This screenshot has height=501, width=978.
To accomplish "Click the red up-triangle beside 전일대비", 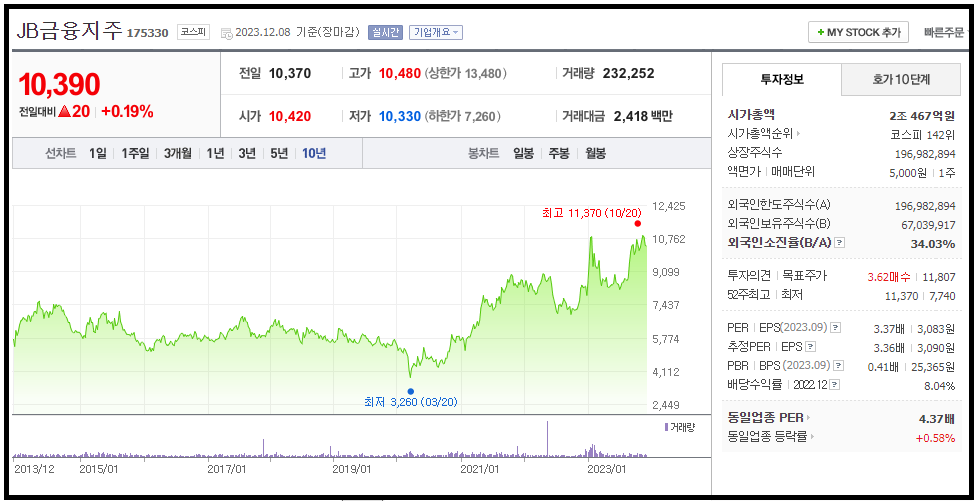I will 65,112.
